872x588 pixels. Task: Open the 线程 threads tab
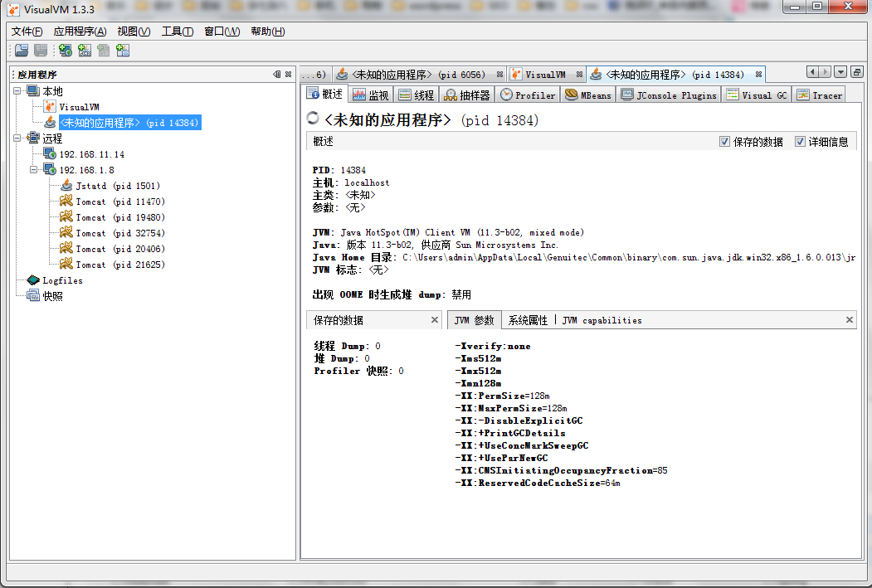click(417, 95)
